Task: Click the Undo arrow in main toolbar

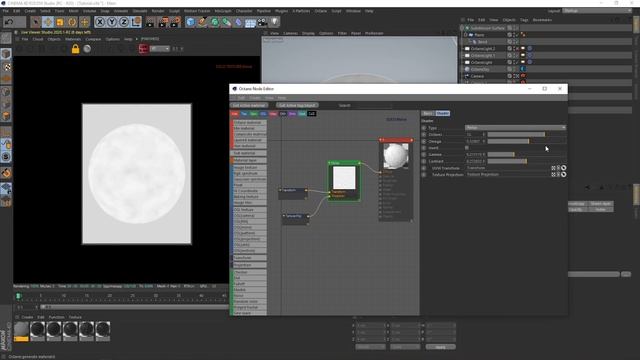Action: click(x=9, y=22)
